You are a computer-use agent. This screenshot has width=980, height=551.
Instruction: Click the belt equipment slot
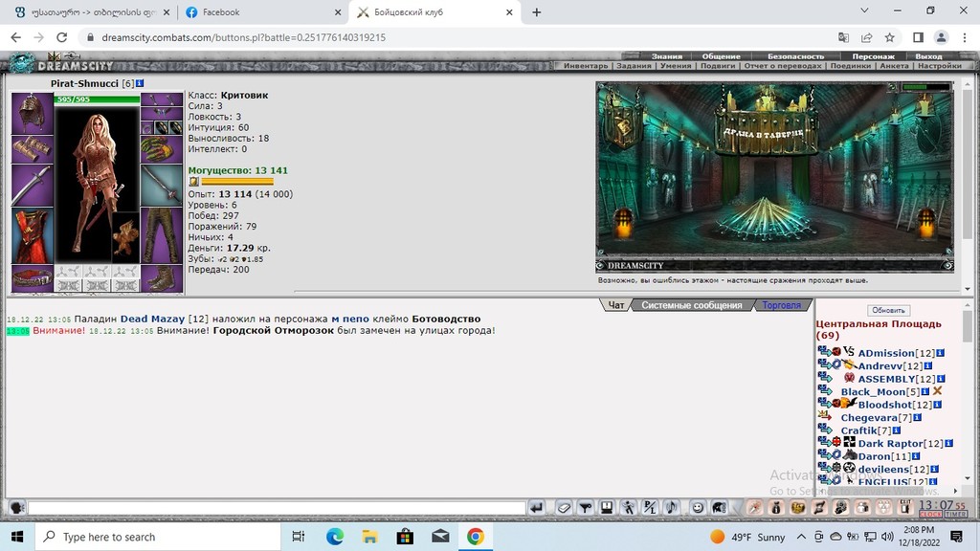tap(32, 278)
